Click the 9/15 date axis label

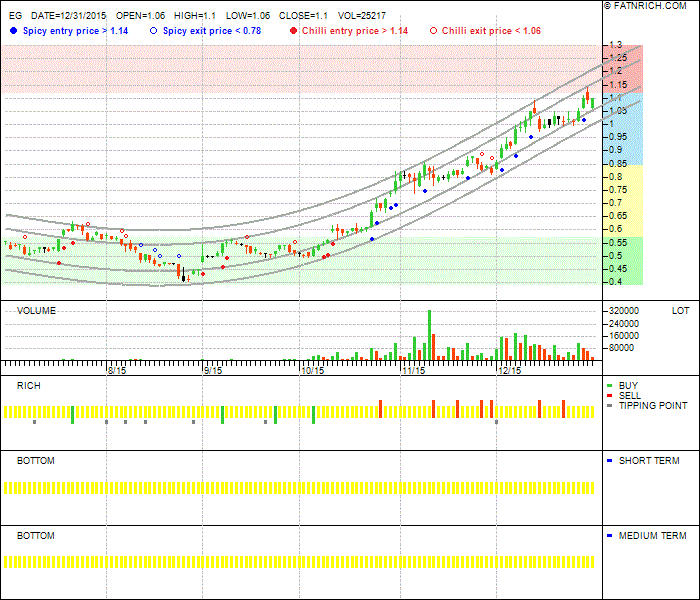click(212, 370)
